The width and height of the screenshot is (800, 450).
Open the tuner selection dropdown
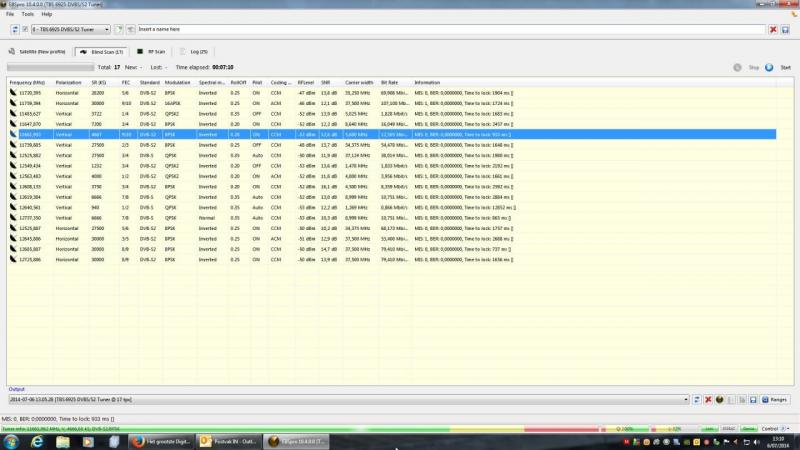[x=110, y=30]
